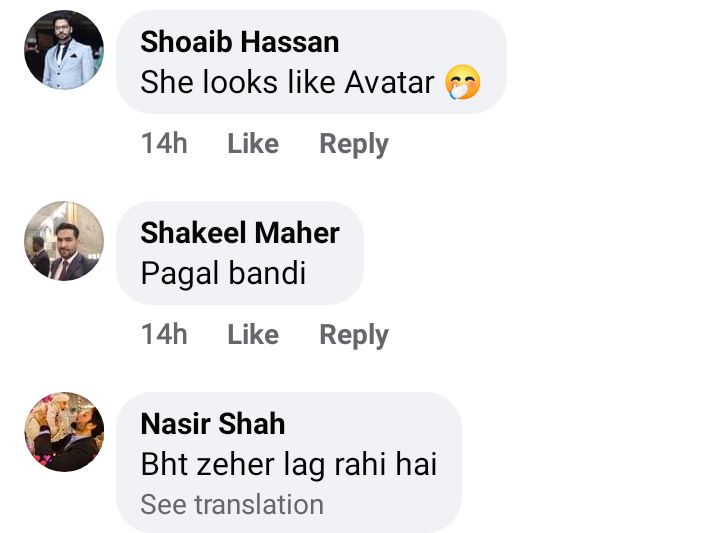
Task: Click the Shakeel Maher name link
Action: (240, 233)
